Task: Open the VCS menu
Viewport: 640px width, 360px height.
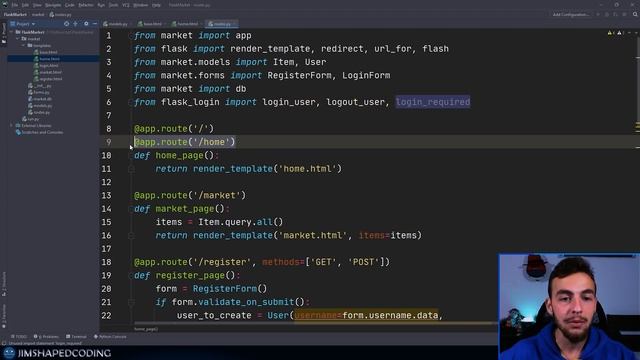Action: tap(126, 5)
